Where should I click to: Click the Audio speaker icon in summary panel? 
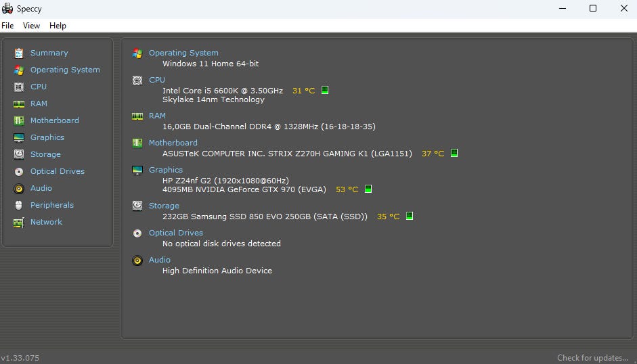[137, 260]
